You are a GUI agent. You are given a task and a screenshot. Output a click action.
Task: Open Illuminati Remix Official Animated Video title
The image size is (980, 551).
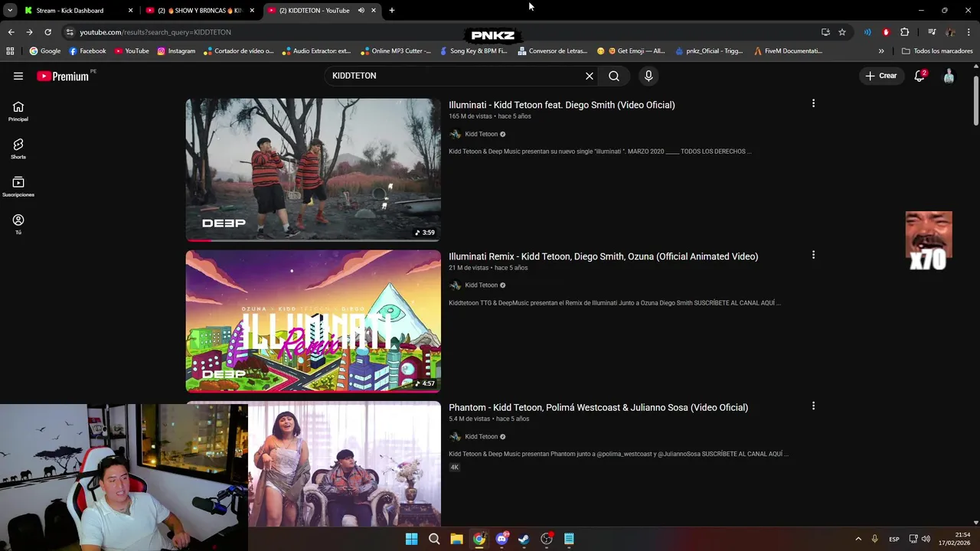(603, 256)
